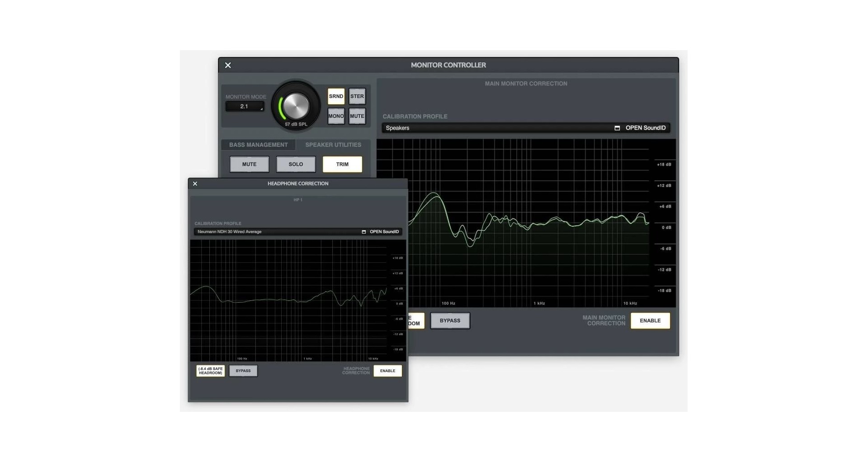
Task: Click the Headphone Correction title text
Action: pos(298,184)
